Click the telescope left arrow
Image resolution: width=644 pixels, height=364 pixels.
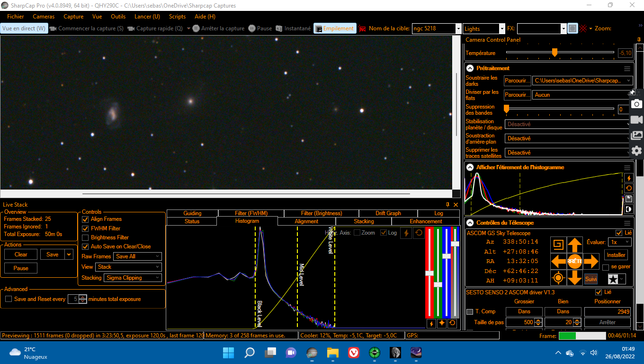pyautogui.click(x=558, y=261)
